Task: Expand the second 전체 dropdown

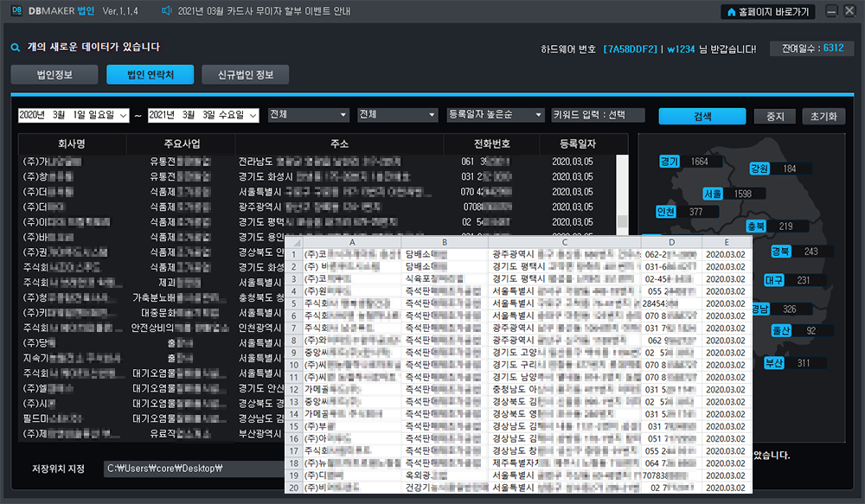Action: tap(398, 115)
